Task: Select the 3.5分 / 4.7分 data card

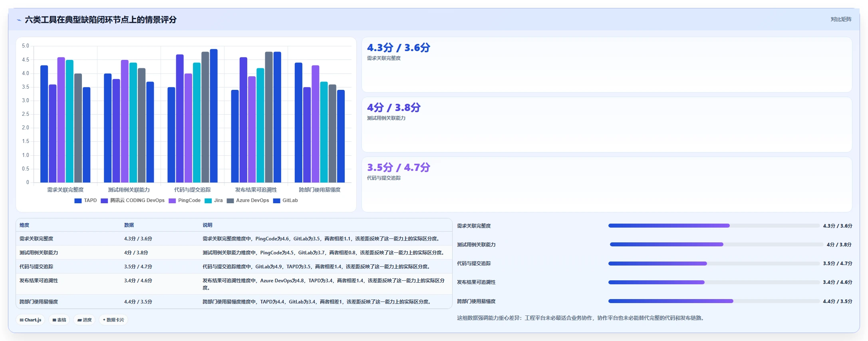Action: pyautogui.click(x=607, y=184)
